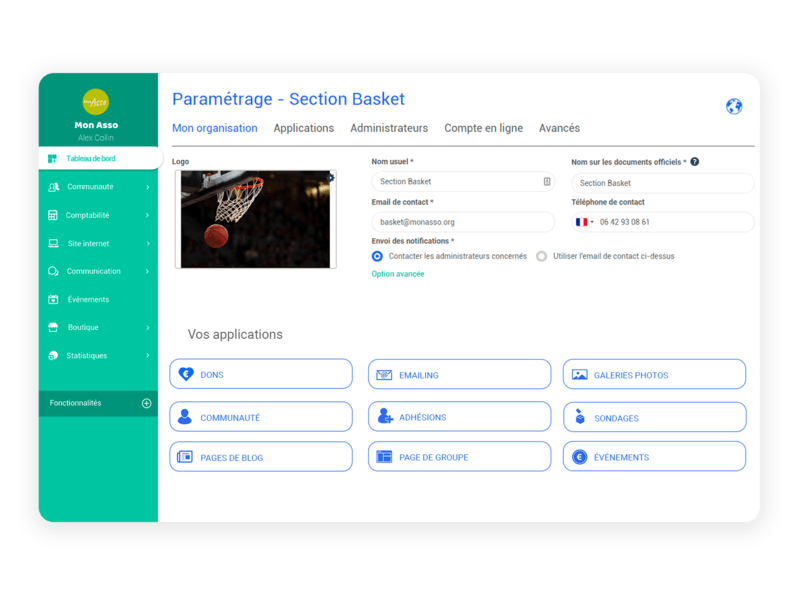
Task: Click the Email de contact input field
Action: (x=463, y=222)
